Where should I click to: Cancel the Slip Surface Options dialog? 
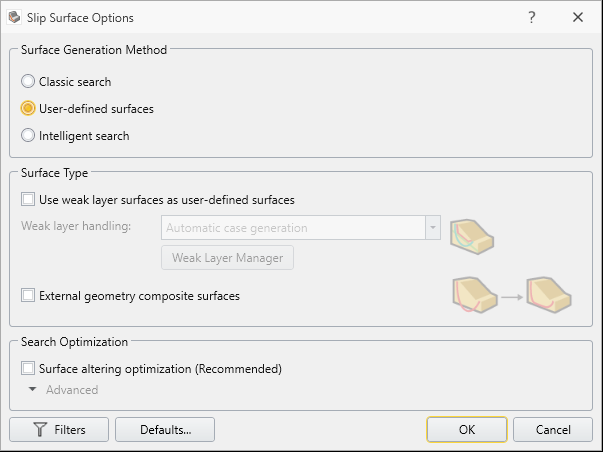pos(553,429)
